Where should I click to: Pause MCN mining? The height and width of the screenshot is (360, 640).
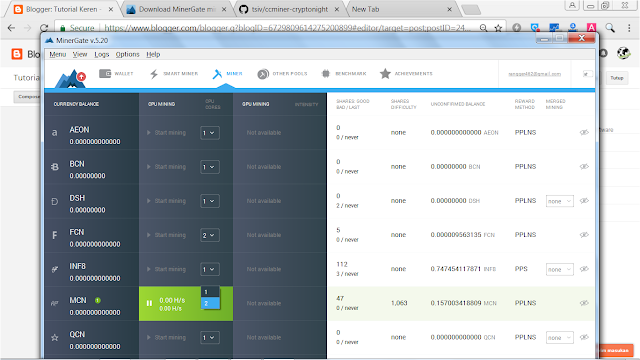coord(149,303)
